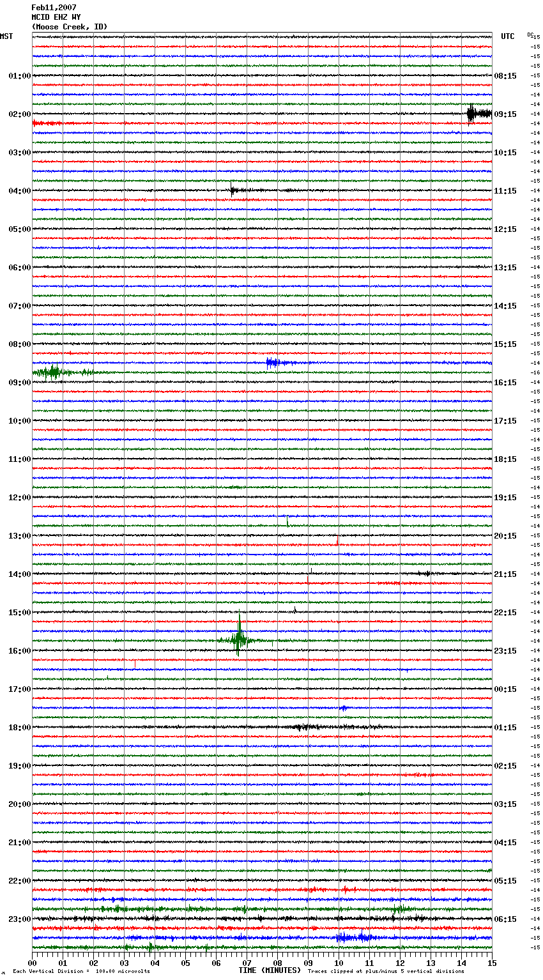The width and height of the screenshot is (543, 980).
Task: Select the 20:00 MST hour label
Action: [19, 804]
